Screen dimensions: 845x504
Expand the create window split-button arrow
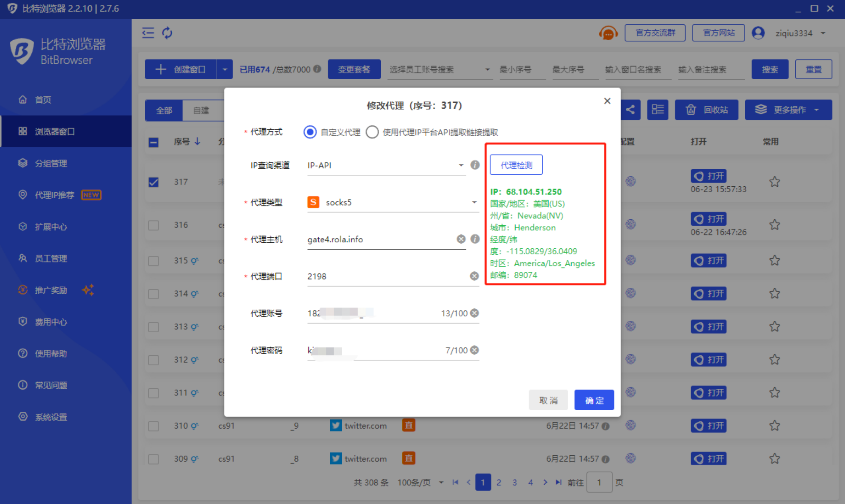coord(224,69)
